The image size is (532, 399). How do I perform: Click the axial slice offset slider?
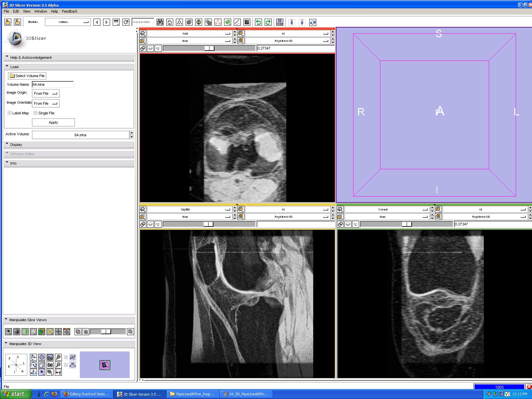[x=209, y=49]
